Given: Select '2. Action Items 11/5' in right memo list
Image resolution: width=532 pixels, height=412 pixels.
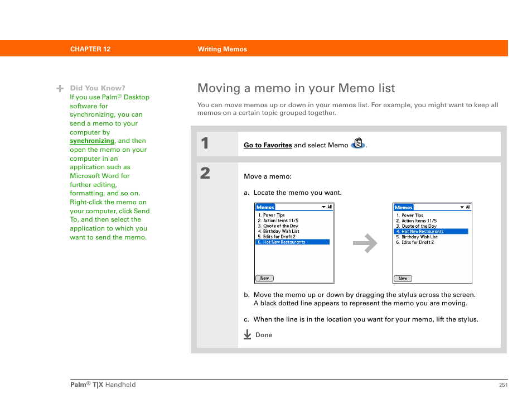Looking at the screenshot, I should click(x=417, y=221).
